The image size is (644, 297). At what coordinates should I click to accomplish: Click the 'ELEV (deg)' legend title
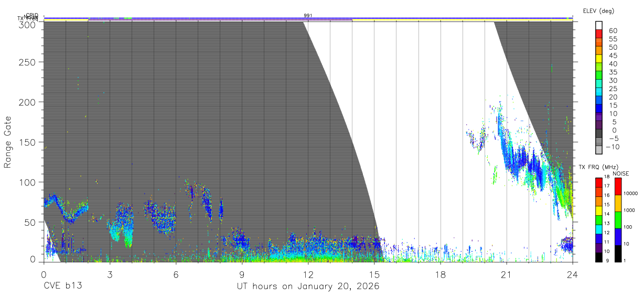[599, 11]
